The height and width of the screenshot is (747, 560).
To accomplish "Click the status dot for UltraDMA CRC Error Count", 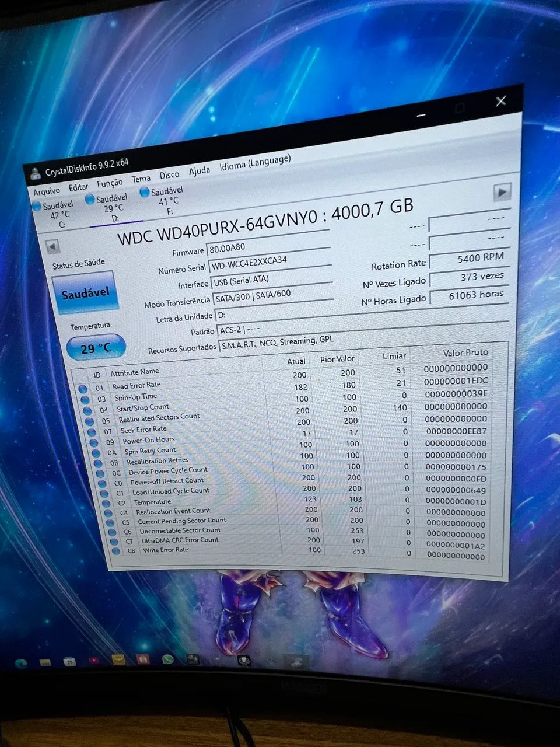I will click(x=114, y=542).
